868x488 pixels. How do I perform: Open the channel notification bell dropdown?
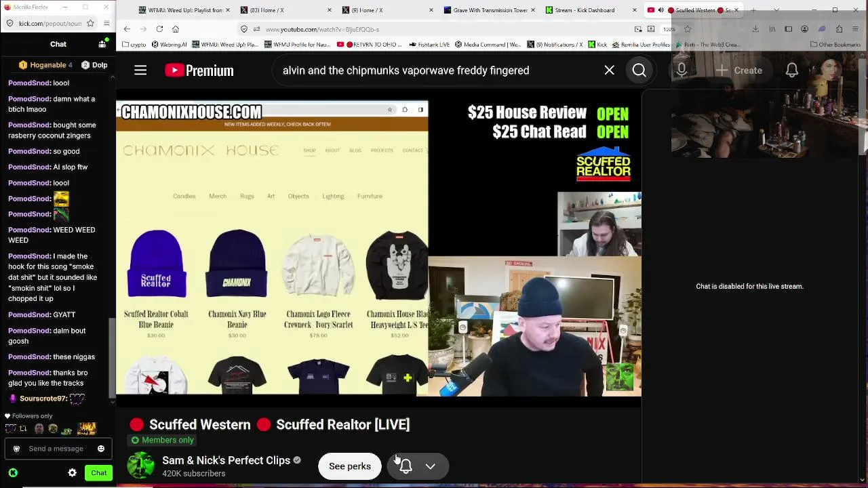click(x=418, y=466)
